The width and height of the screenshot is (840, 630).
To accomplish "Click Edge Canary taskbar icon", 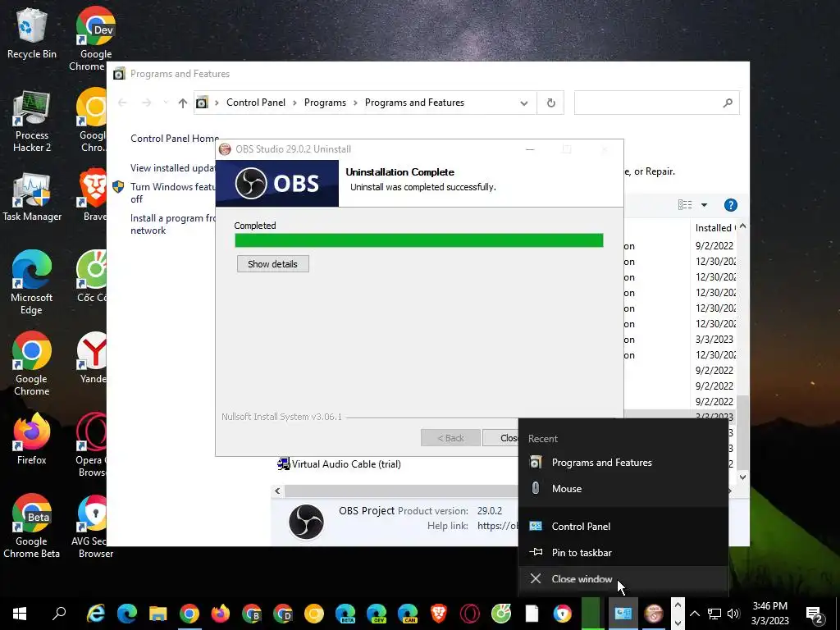I will (x=408, y=613).
